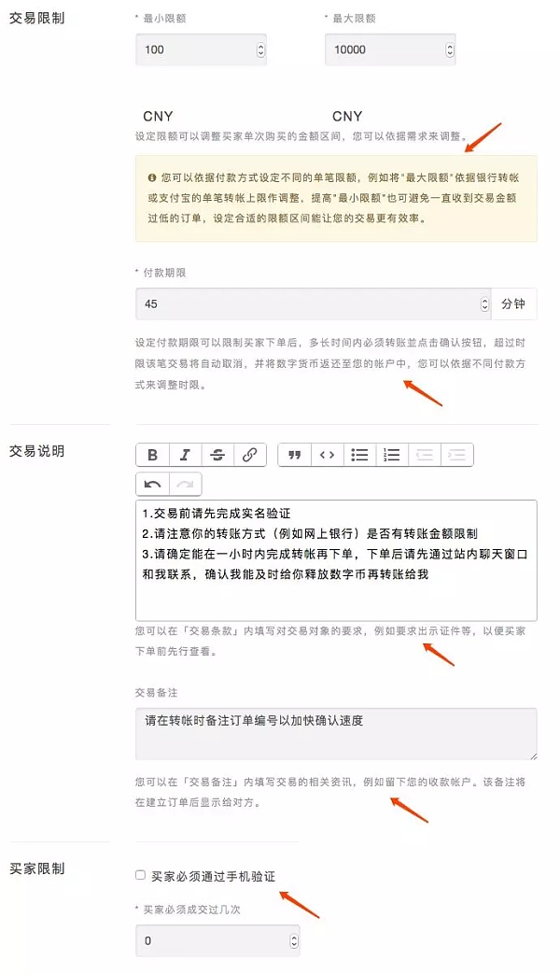Apply strikethrough formatting to text
The height and width of the screenshot is (974, 560).
click(x=217, y=455)
